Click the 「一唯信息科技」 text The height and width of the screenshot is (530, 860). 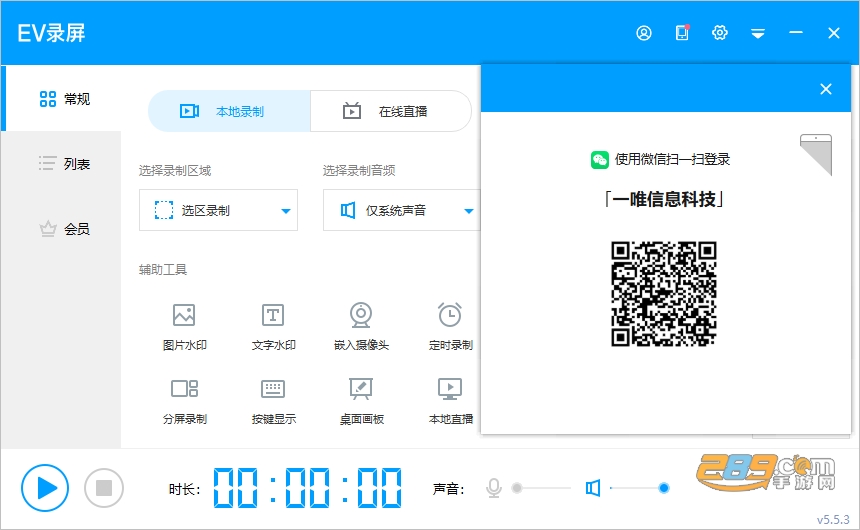point(664,199)
